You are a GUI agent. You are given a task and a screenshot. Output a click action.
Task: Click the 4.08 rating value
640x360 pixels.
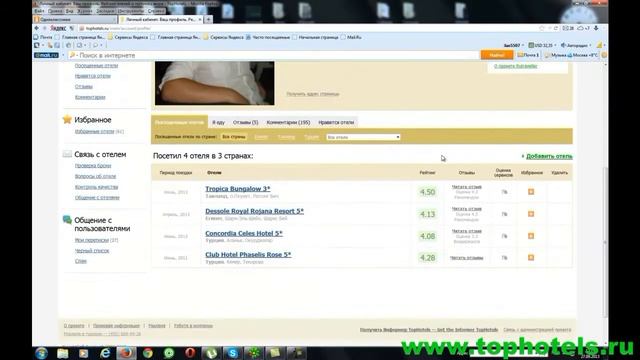pos(427,236)
